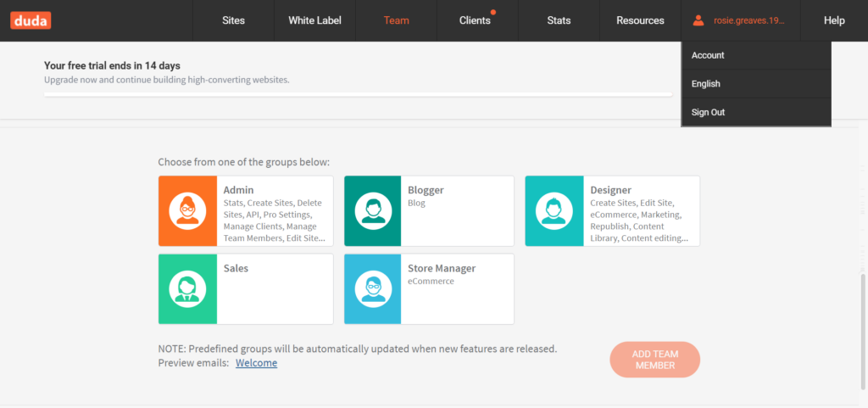Screen dimensions: 868x408
Task: Click the page vertical scrollbar
Action: (x=862, y=331)
